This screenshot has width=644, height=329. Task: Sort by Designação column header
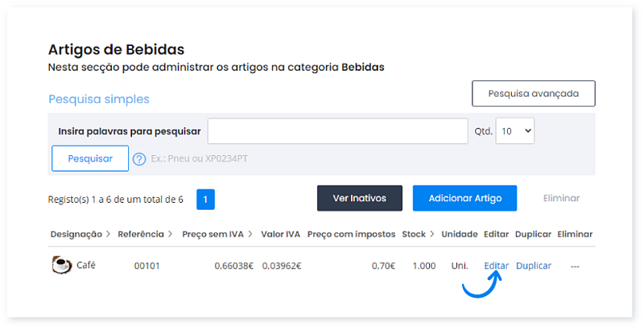pyautogui.click(x=80, y=234)
